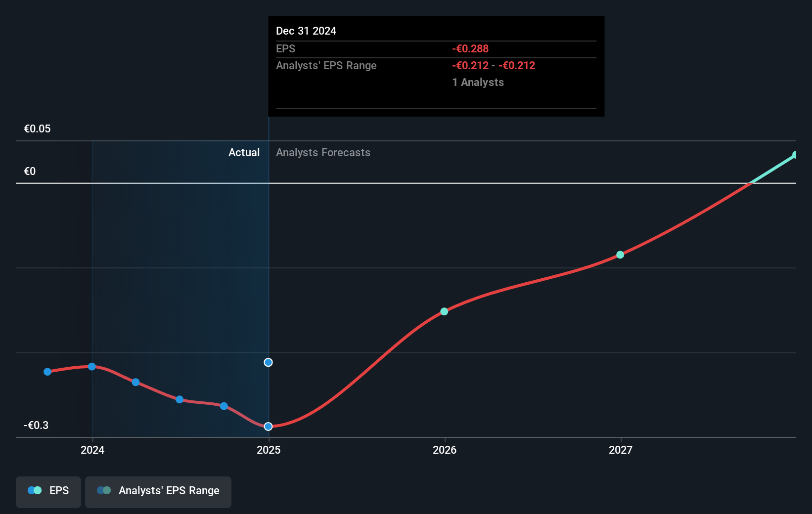Switch to the Analysts Forecasts section

[x=323, y=152]
